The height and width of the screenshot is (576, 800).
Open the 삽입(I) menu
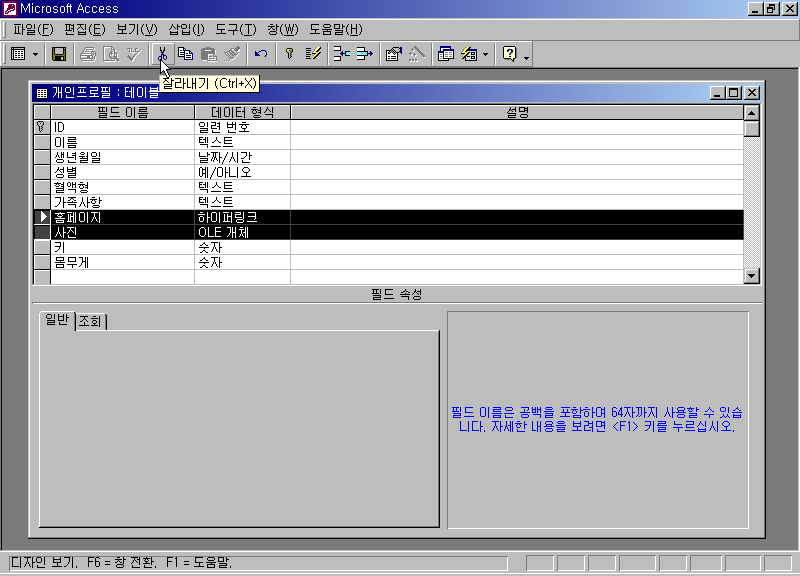(186, 30)
